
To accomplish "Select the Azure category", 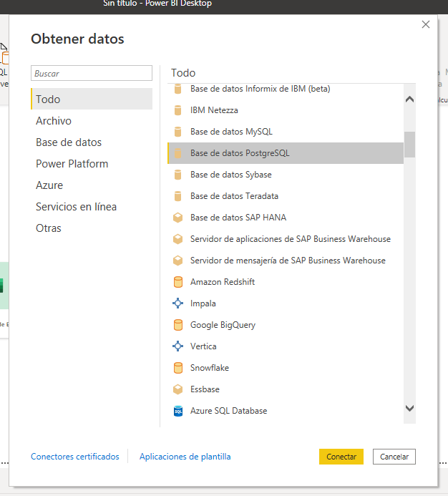I will (x=92, y=185).
